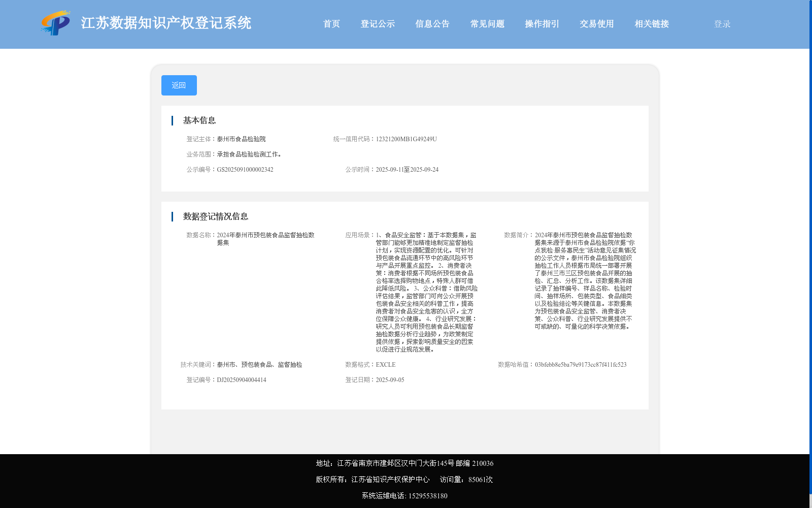Select business scope 承担食品检验检测工作
This screenshot has height=508, width=812.
[x=249, y=154]
